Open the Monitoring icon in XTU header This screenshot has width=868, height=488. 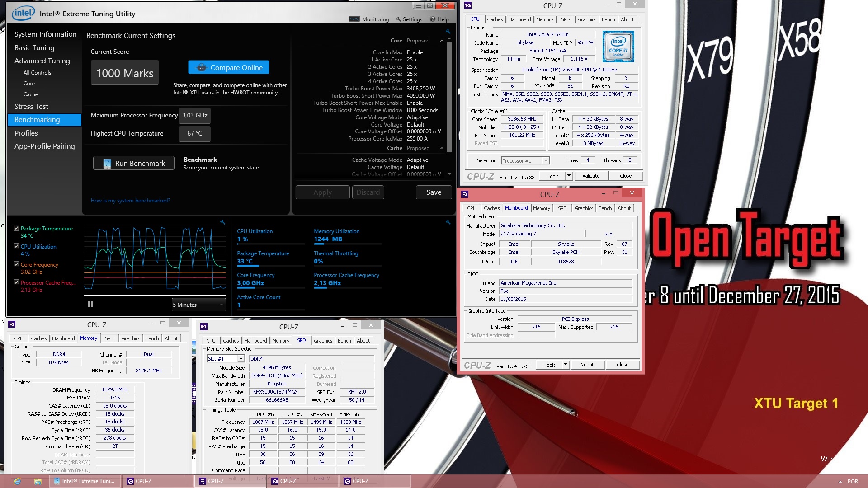(x=354, y=19)
